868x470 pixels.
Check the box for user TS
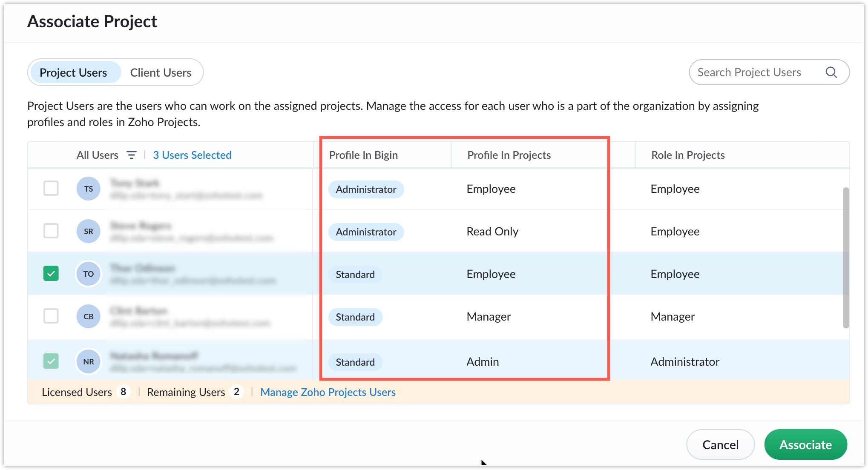click(51, 188)
